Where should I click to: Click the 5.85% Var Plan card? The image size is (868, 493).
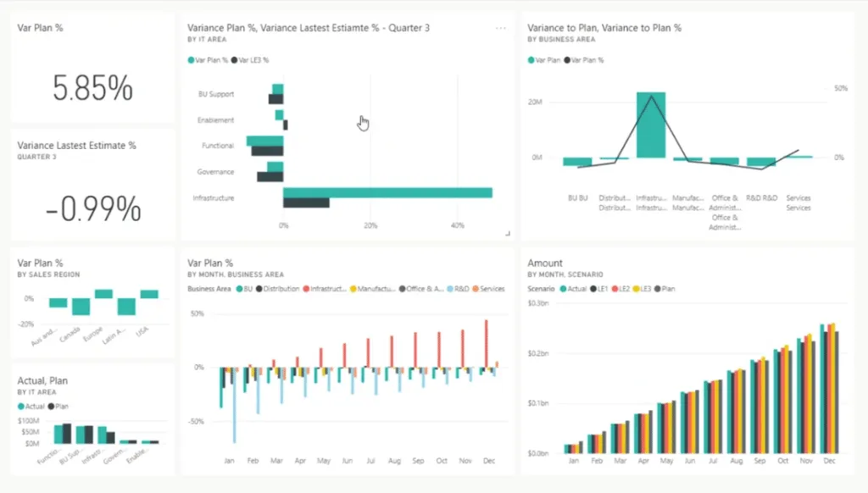[x=92, y=88]
